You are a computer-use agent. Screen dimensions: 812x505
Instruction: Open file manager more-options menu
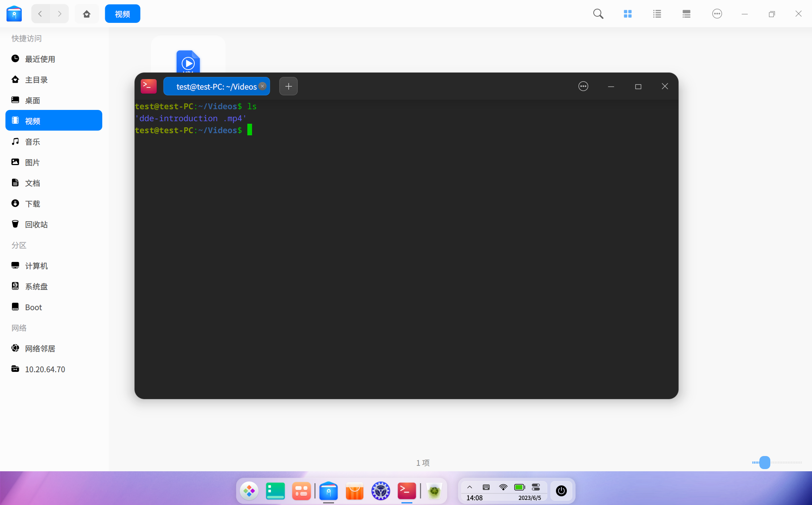click(717, 14)
